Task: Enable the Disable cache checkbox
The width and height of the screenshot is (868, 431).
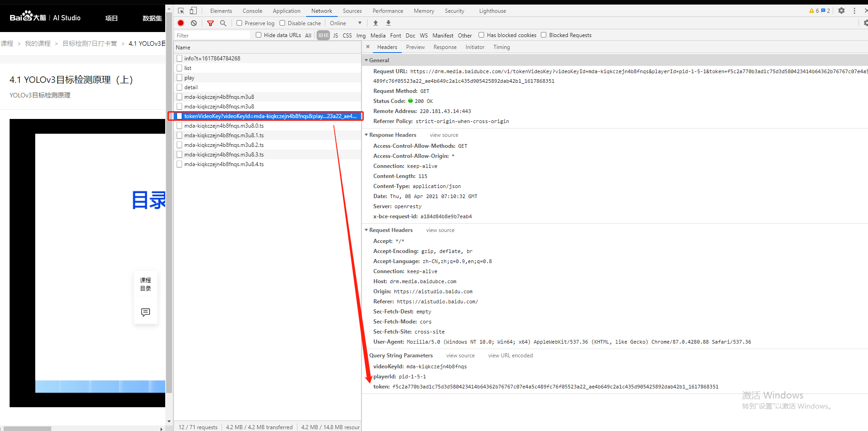Action: 282,22
